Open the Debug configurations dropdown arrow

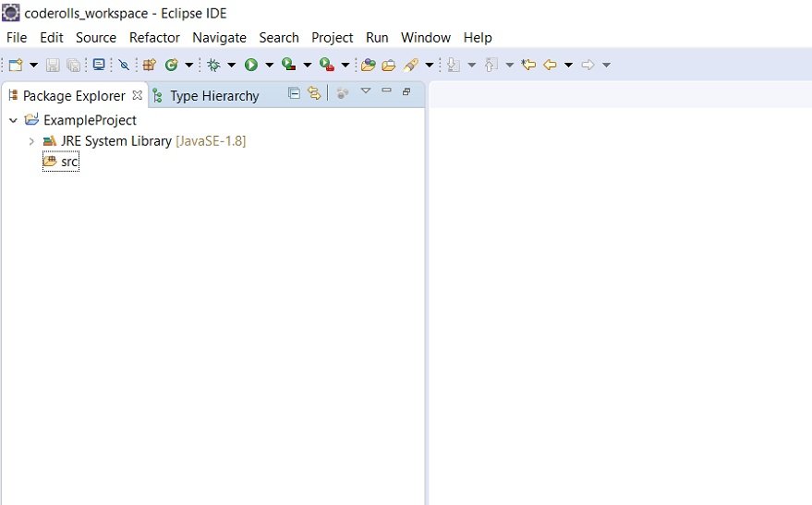(232, 66)
